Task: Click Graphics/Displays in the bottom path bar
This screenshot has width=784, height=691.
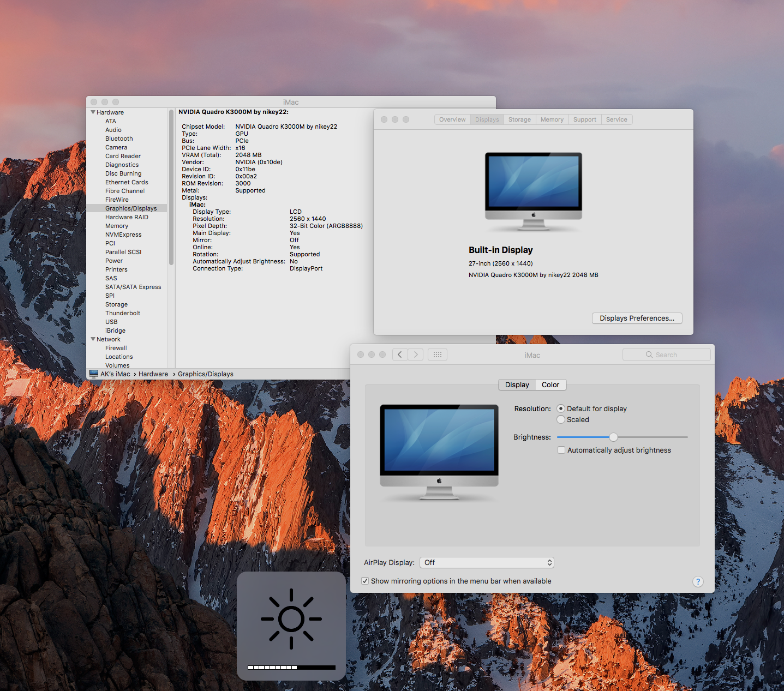Action: pos(206,374)
